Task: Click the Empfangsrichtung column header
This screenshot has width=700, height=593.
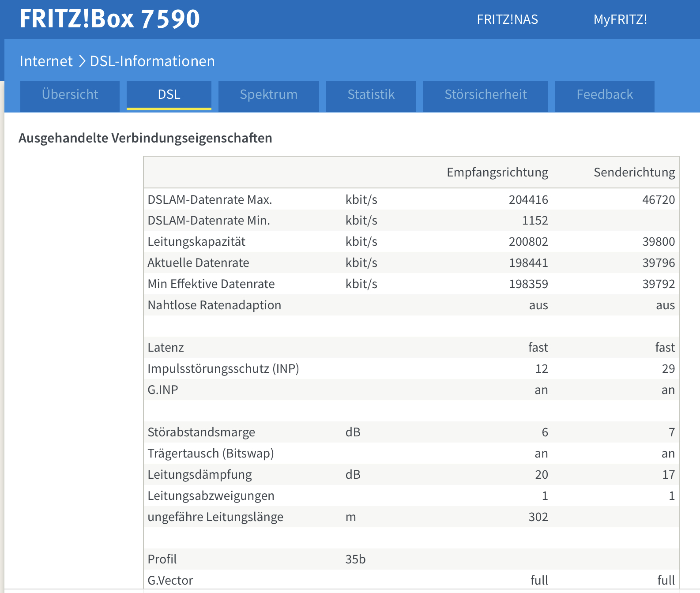Action: click(x=497, y=172)
